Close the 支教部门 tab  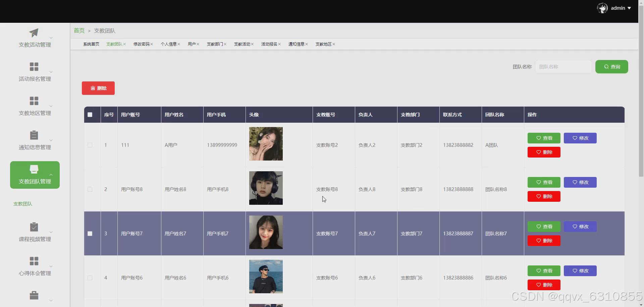(225, 44)
